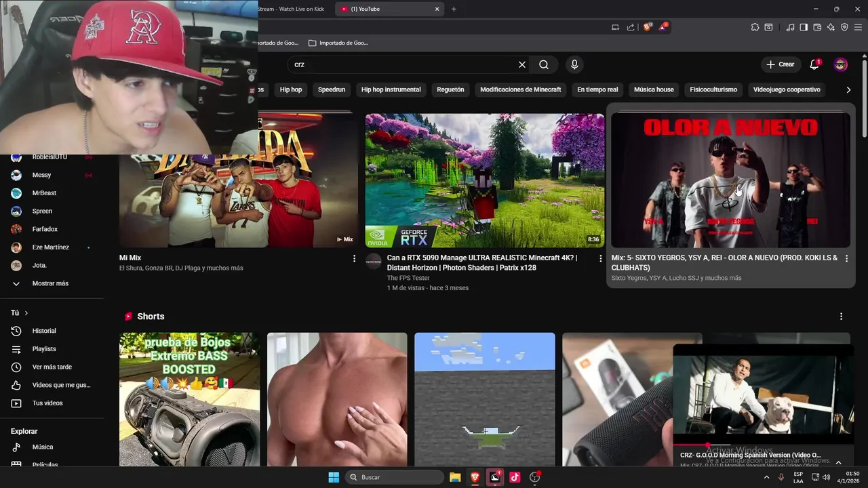
Task: Click the magnifier search button
Action: [544, 64]
